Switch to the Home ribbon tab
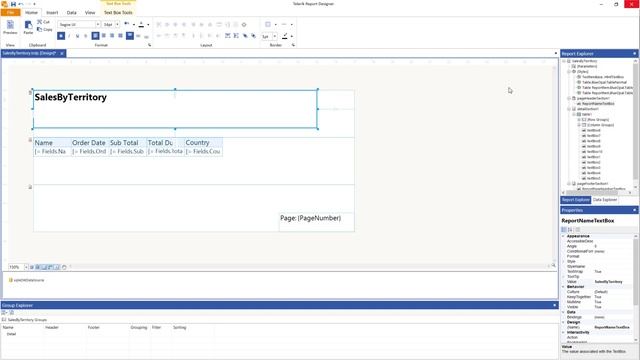The image size is (640, 360). (31, 13)
